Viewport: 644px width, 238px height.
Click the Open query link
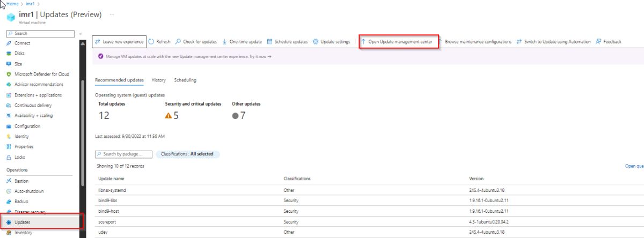click(x=634, y=166)
